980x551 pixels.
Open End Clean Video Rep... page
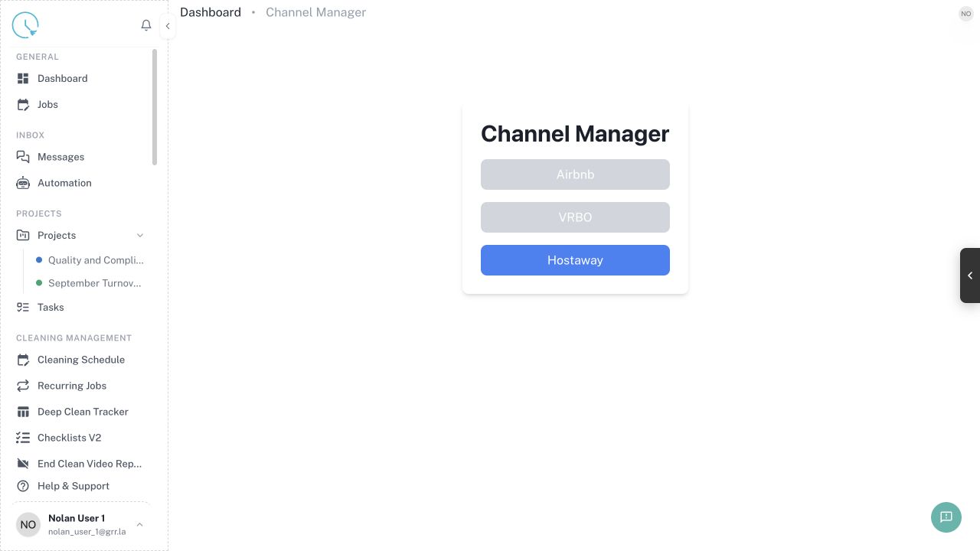click(90, 464)
